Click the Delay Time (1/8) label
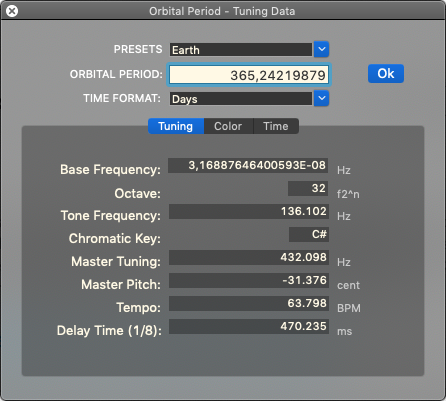 tap(109, 331)
